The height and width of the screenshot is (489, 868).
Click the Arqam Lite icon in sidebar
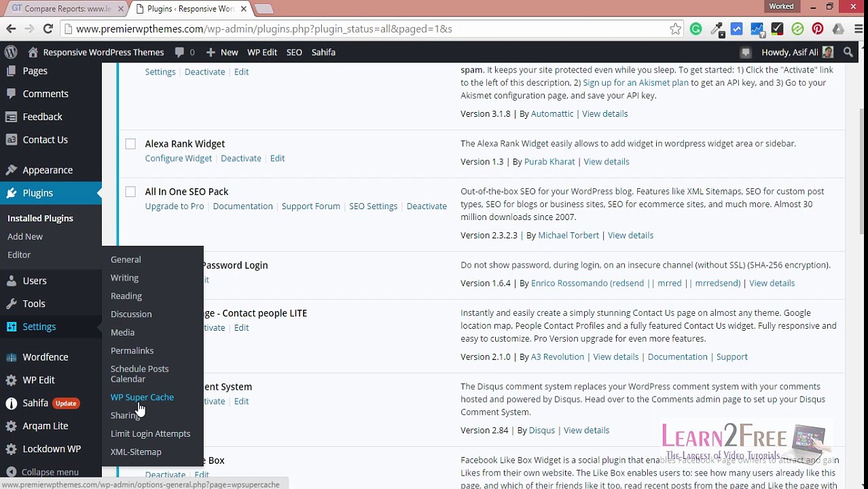click(x=11, y=426)
